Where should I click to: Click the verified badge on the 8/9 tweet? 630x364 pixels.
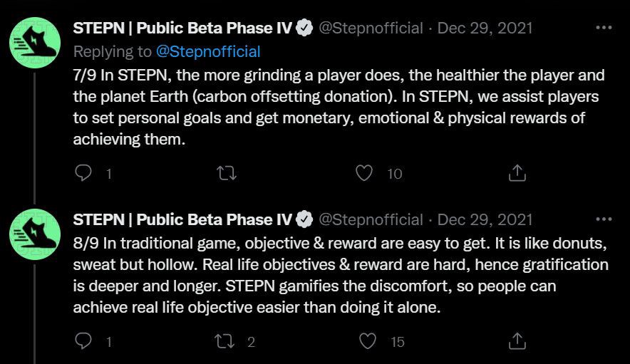[304, 219]
